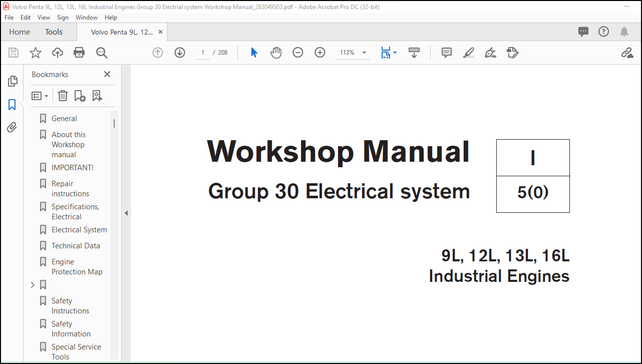Click the upload to cloud icon
The image size is (642, 364).
(58, 53)
